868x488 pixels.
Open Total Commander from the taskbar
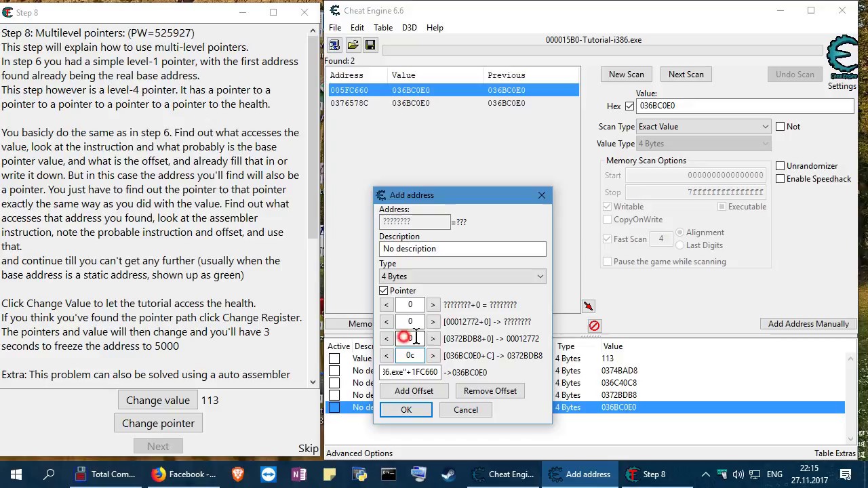click(105, 474)
